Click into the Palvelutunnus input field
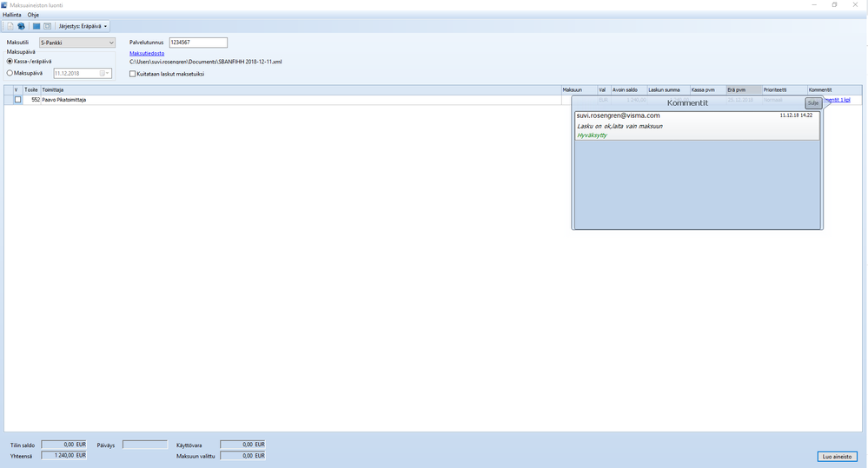 point(198,43)
